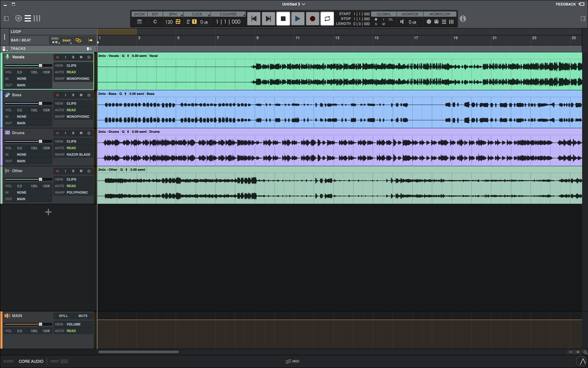Viewport: 588px width, 368px height.
Task: Open the COUNTER panel tab
Action: (228, 14)
